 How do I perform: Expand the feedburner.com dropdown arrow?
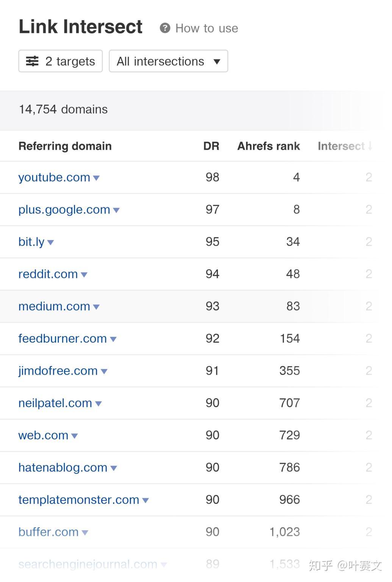coord(113,339)
